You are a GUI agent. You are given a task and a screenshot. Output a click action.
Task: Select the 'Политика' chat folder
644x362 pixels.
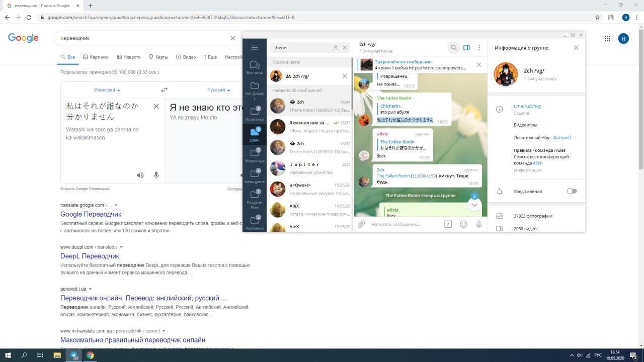255,114
